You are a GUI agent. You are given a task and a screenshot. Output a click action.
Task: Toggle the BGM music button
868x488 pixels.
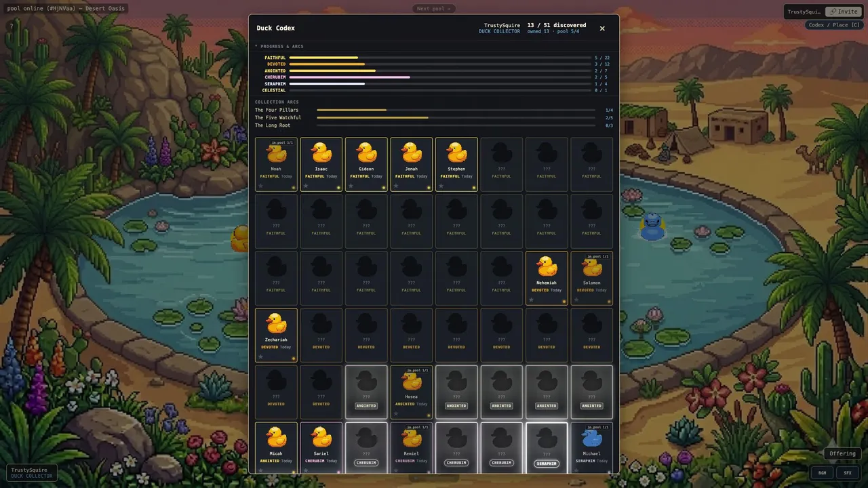coord(822,472)
